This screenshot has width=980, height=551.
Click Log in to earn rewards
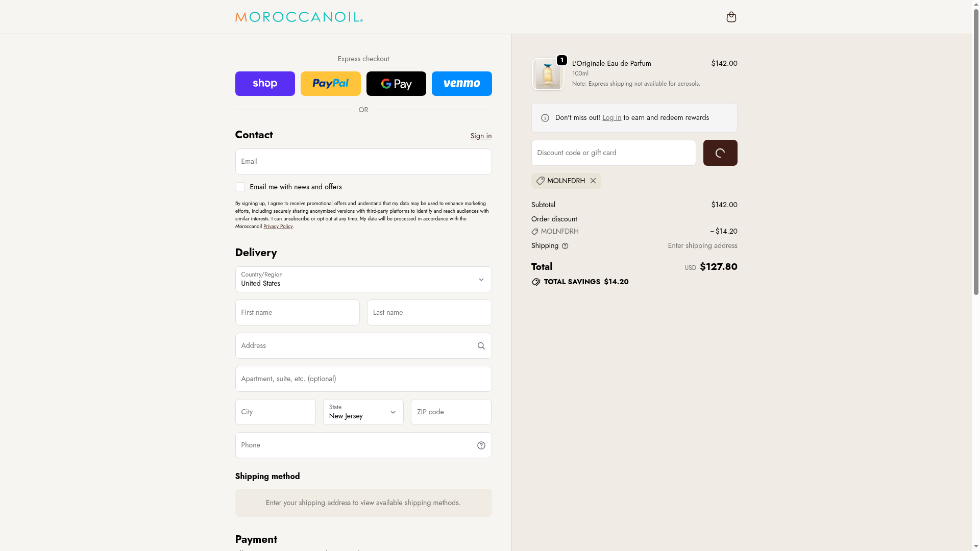point(611,117)
